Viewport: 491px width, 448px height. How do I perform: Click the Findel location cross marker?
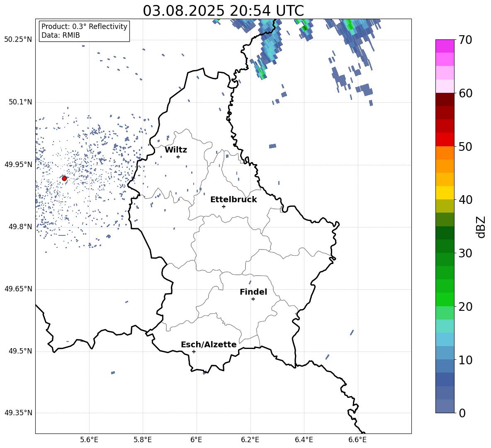(x=253, y=299)
